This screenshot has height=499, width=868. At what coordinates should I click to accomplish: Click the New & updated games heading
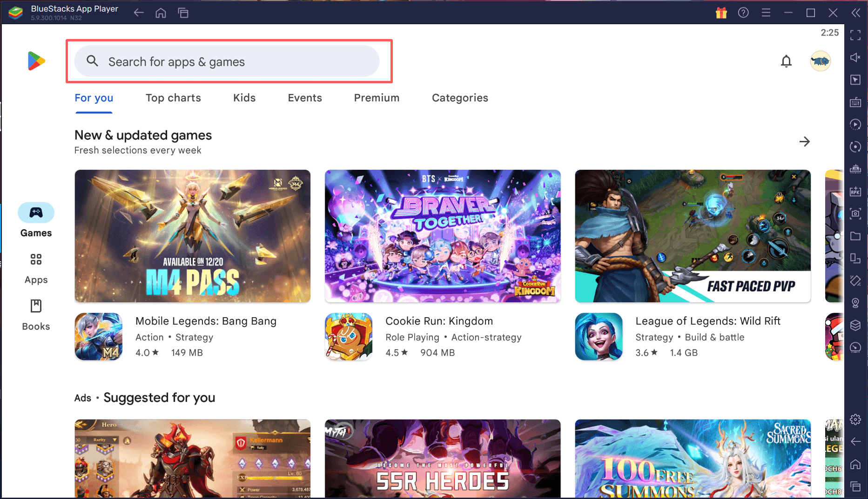click(x=143, y=135)
